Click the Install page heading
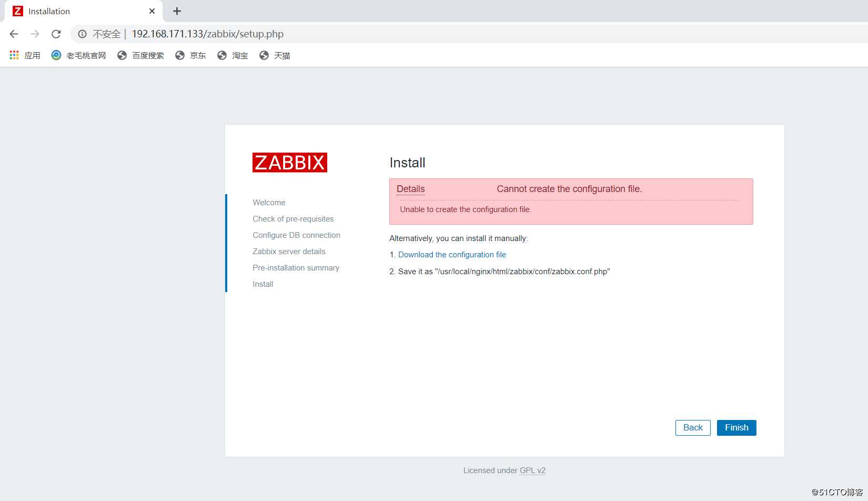 407,163
